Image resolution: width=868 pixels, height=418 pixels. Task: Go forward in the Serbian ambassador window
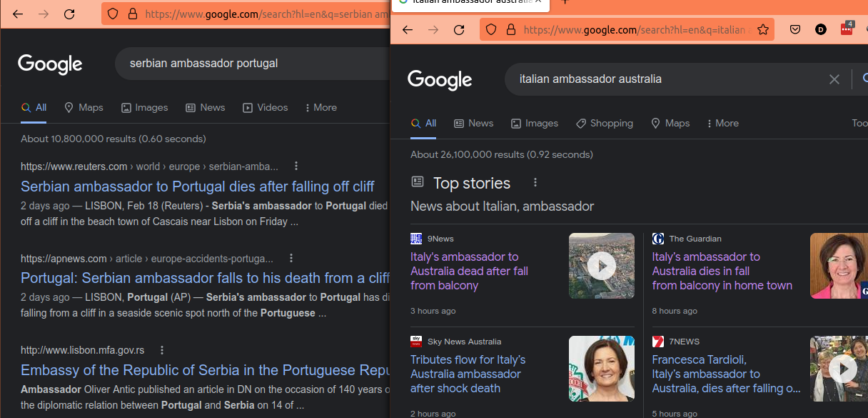pyautogui.click(x=44, y=14)
